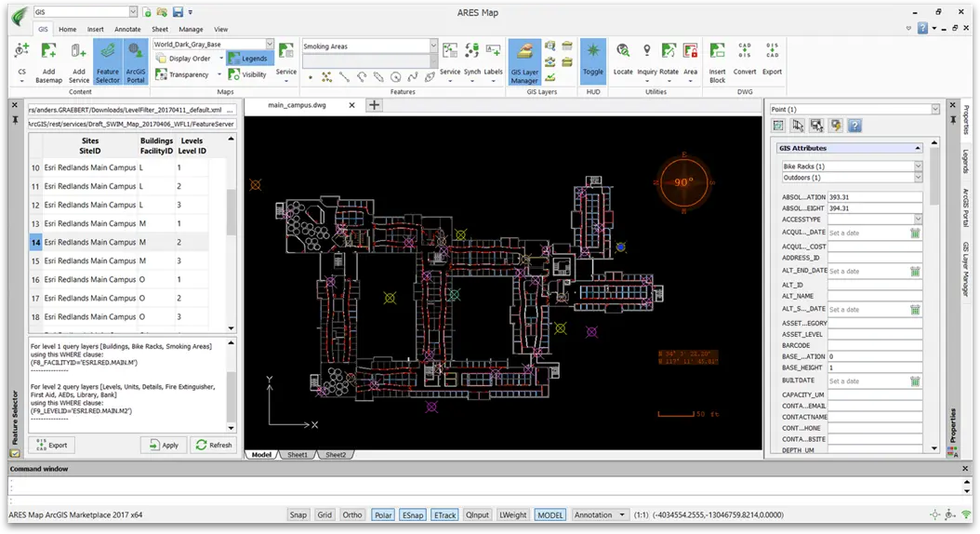This screenshot has width=980, height=534.
Task: Collapse the GIS Attributes section
Action: tap(918, 148)
